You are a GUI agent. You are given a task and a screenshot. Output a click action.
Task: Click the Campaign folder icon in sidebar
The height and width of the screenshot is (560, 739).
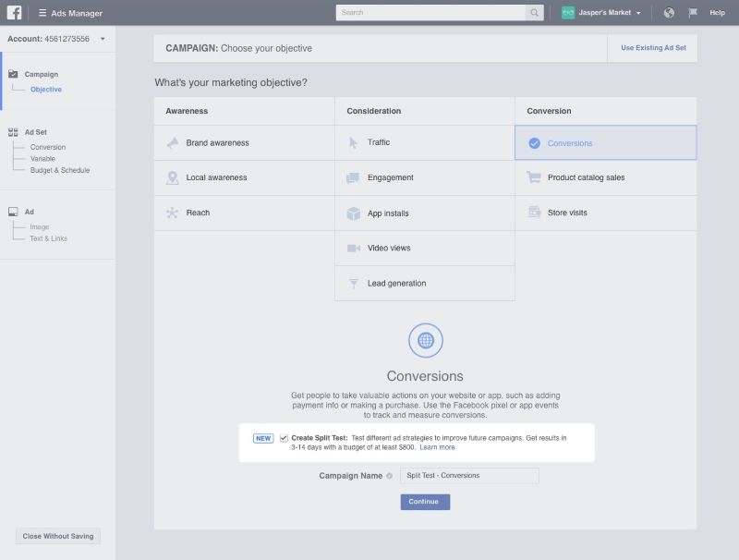click(13, 74)
